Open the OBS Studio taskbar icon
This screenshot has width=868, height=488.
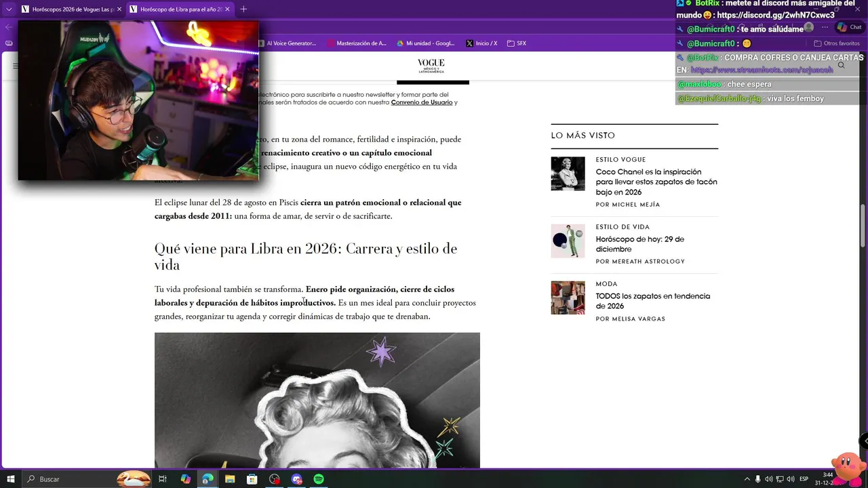pyautogui.click(x=275, y=479)
